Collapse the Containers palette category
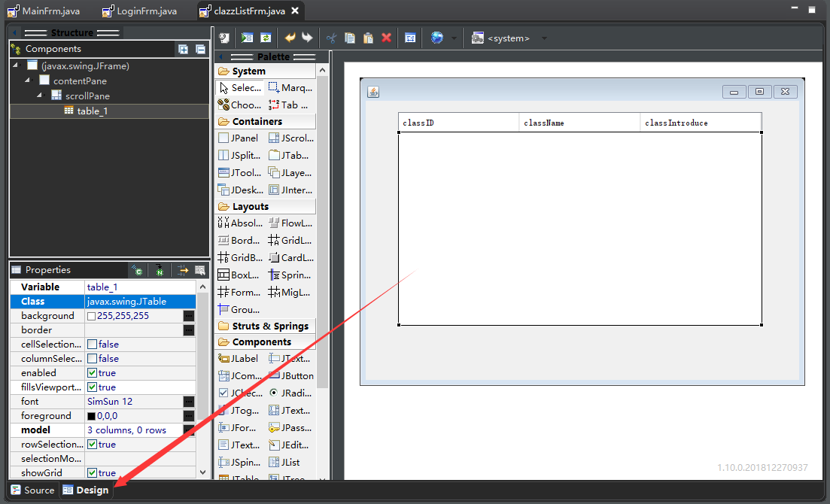Image resolution: width=830 pixels, height=504 pixels. [x=265, y=121]
